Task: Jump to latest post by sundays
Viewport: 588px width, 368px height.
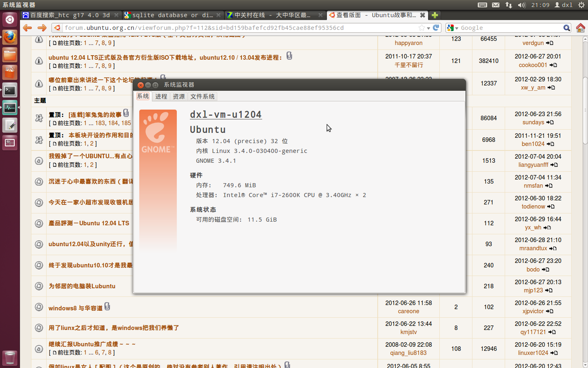Action: pyautogui.click(x=550, y=122)
